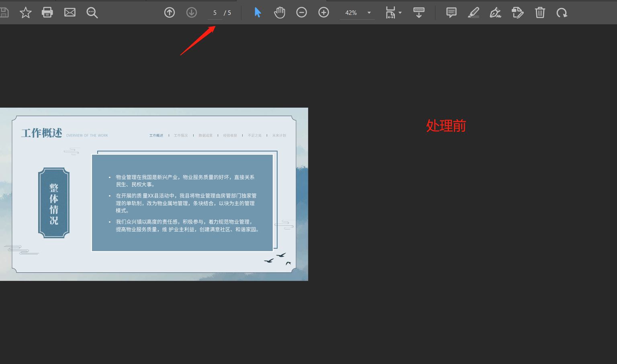617x364 pixels.
Task: Click the print document icon
Action: pos(47,12)
